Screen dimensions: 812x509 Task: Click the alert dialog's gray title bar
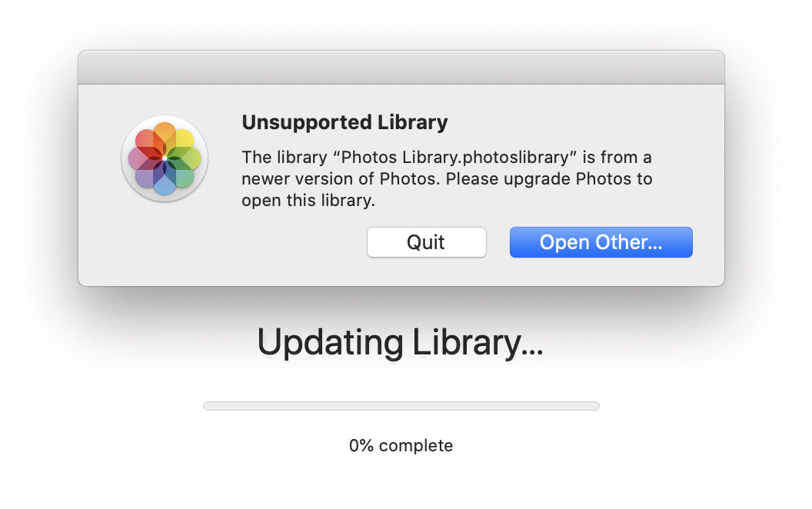(x=401, y=68)
